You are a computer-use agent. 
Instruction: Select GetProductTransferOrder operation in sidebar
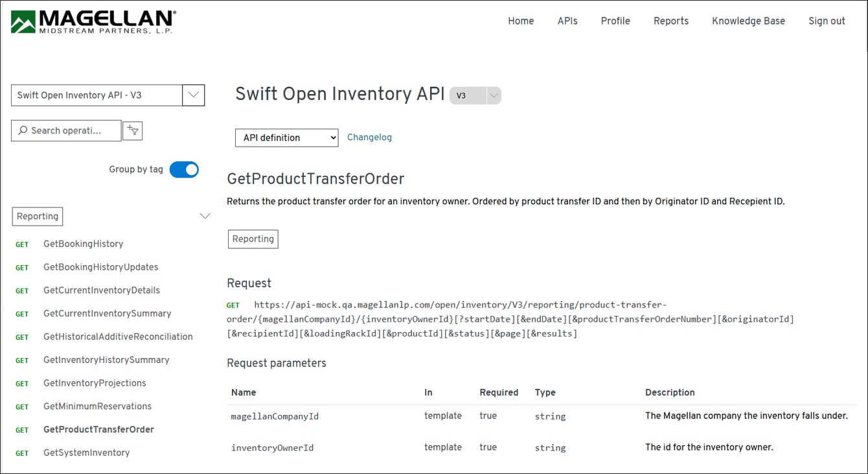98,429
